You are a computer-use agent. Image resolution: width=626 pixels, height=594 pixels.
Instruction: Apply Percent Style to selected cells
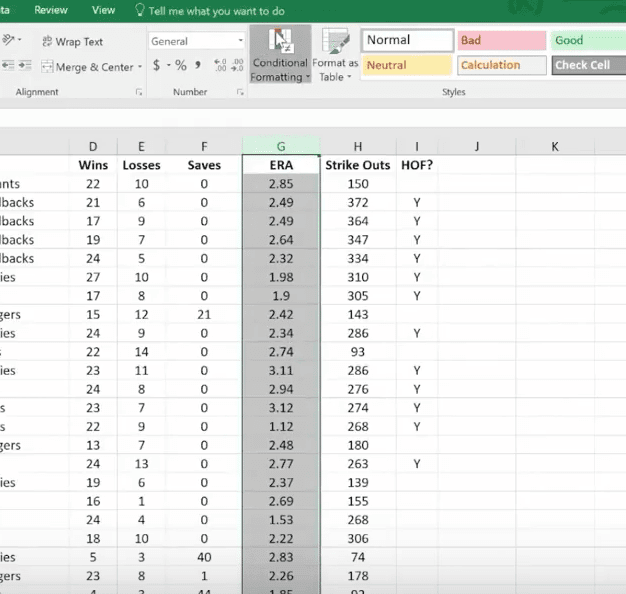181,66
